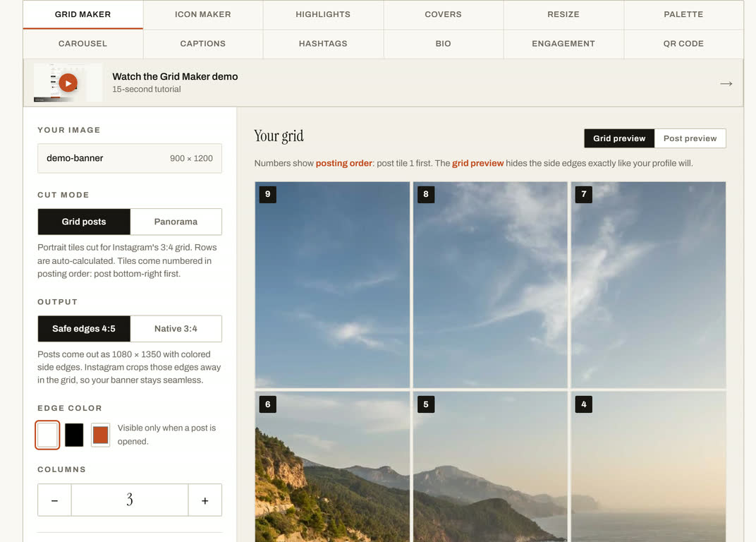756x542 pixels.
Task: Click the grid tile 7 image
Action: [649, 284]
